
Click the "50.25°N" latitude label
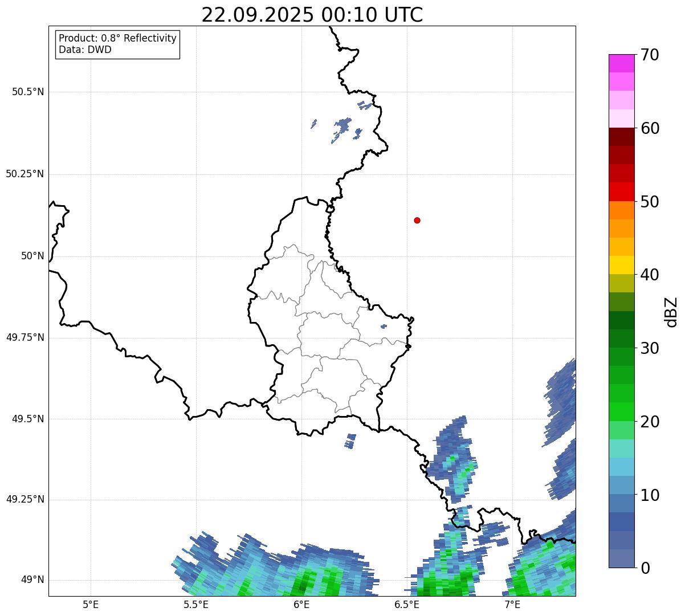click(x=25, y=174)
